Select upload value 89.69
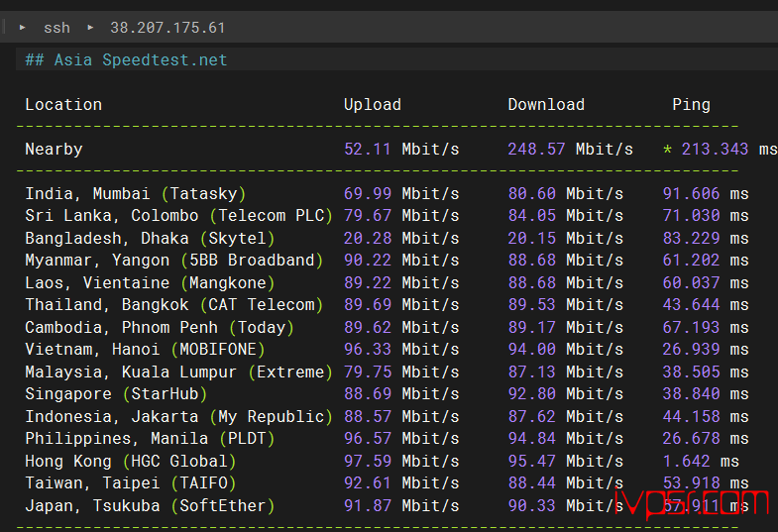 tap(368, 305)
